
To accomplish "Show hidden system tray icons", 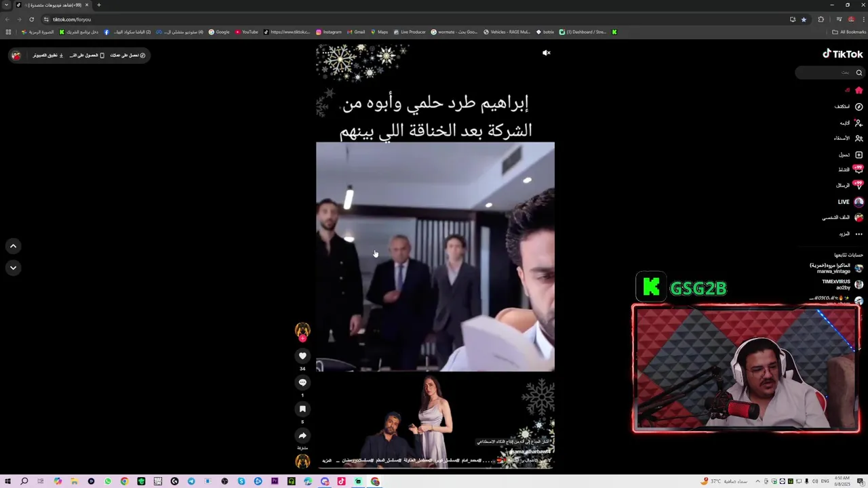I will coord(757,481).
